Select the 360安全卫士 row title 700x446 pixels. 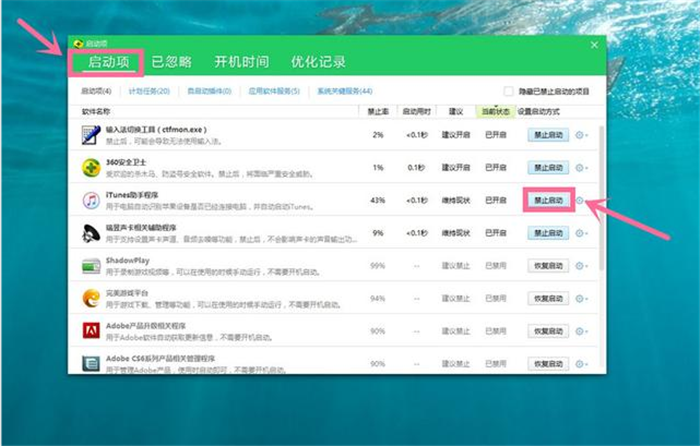tap(126, 163)
